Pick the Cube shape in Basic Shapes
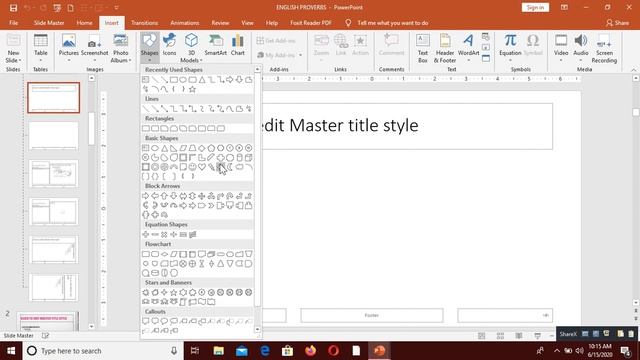 [x=249, y=158]
